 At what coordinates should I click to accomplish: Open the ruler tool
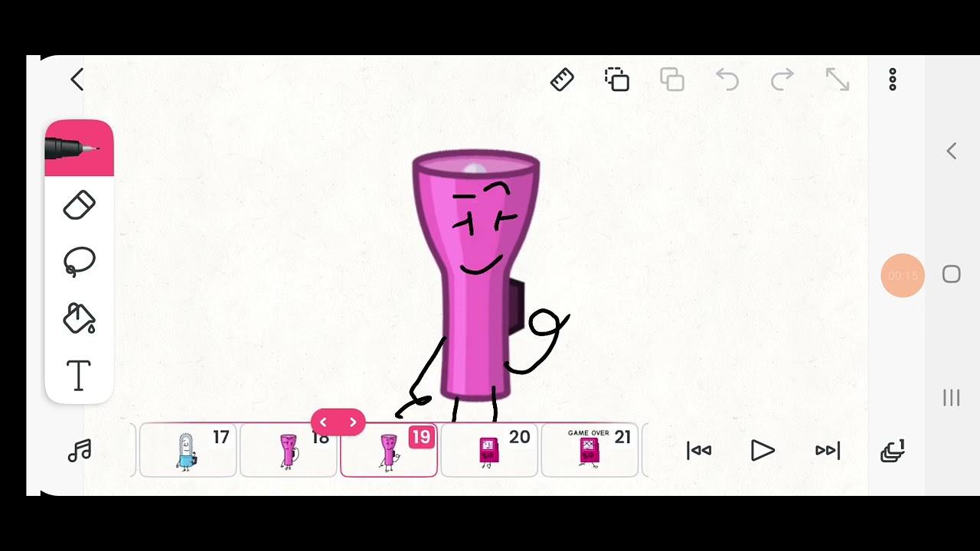click(x=562, y=80)
